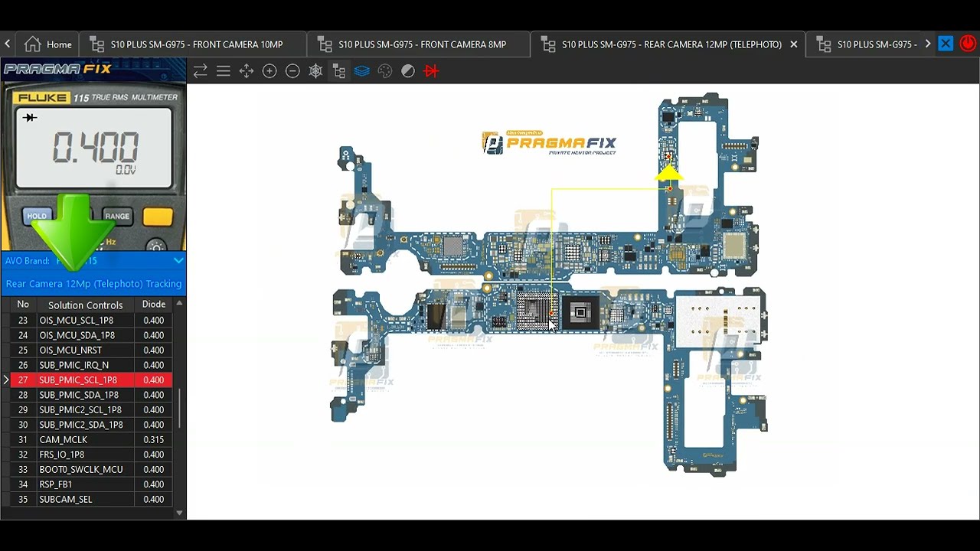Toggle the red diode mode icon
Screen dimensions: 980x551
pos(431,71)
